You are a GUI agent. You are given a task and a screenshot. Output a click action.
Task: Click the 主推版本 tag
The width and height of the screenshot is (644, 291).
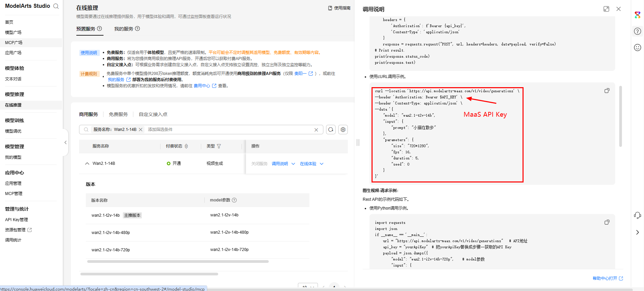[x=132, y=215]
